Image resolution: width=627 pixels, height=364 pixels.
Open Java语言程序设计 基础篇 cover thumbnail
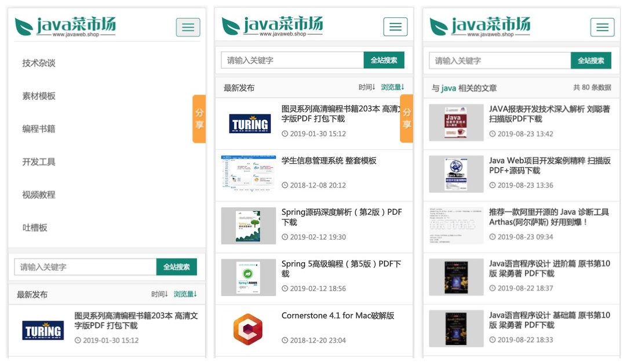[x=456, y=329]
